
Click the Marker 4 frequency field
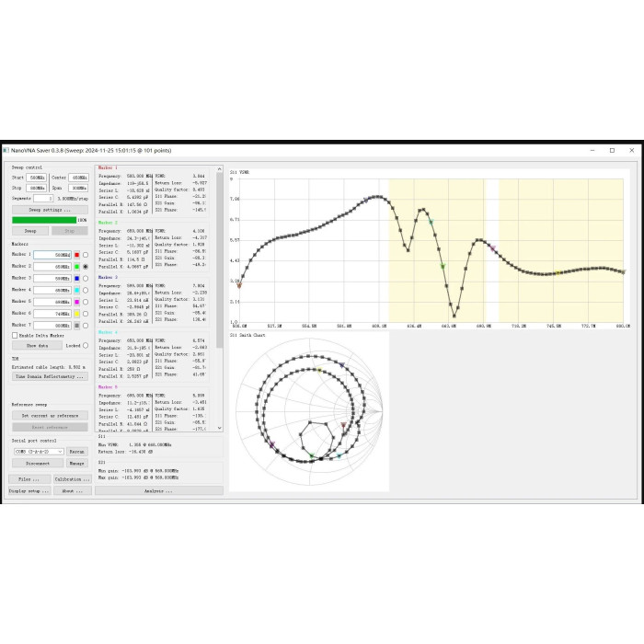tap(52, 291)
